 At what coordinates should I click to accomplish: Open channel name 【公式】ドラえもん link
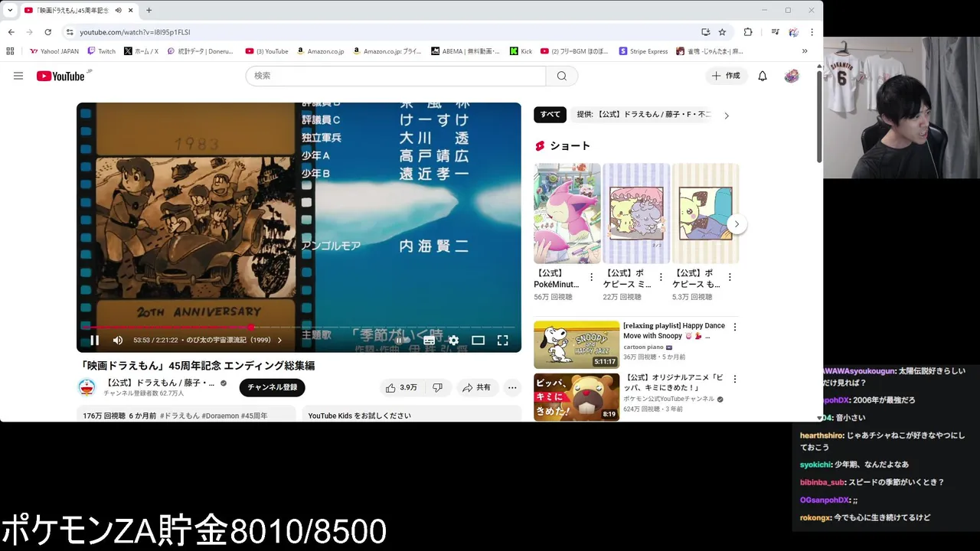[x=160, y=383]
